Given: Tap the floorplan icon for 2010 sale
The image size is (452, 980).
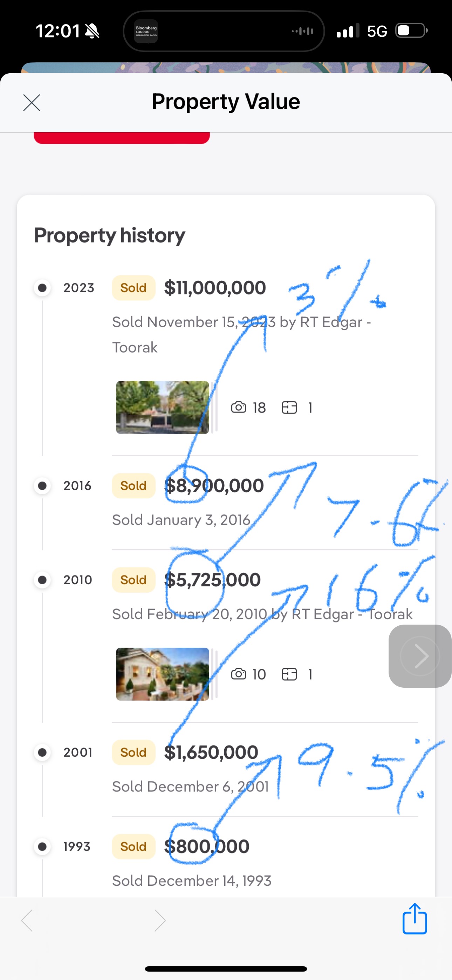Looking at the screenshot, I should click(x=289, y=674).
